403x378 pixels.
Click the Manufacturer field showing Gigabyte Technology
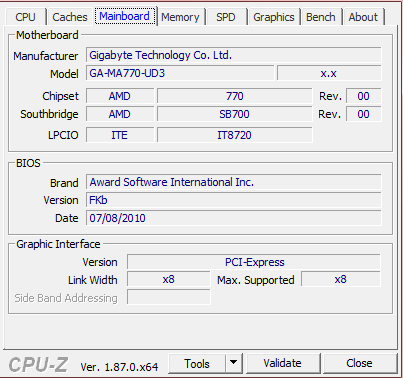234,55
